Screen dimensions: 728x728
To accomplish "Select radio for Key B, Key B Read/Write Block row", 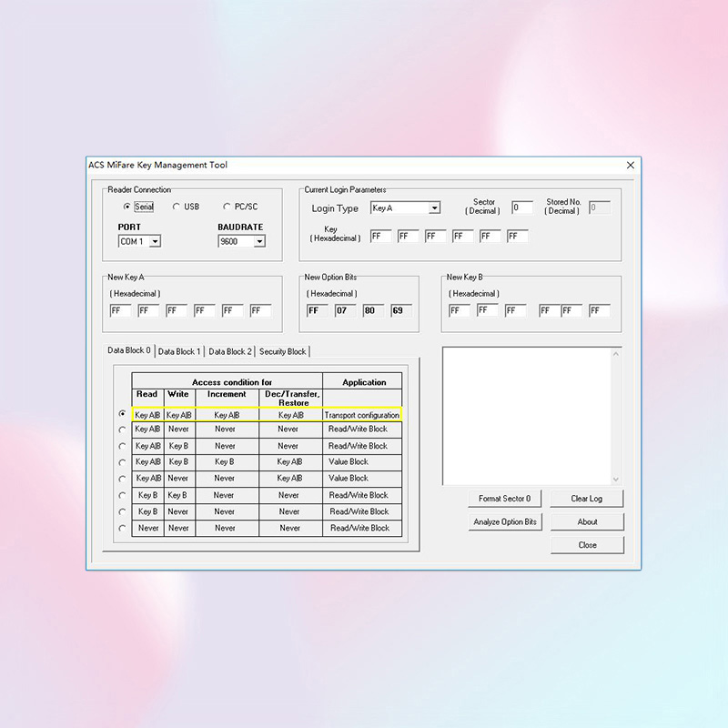I will tap(122, 495).
